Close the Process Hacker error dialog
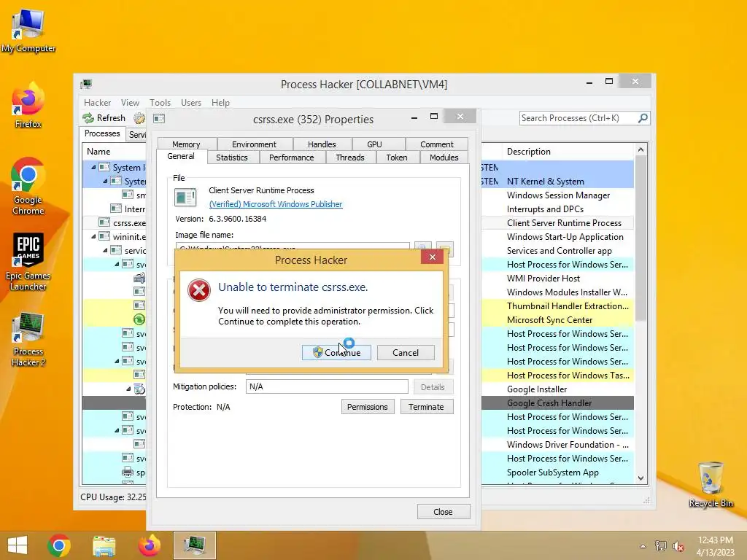747x560 pixels. (432, 257)
